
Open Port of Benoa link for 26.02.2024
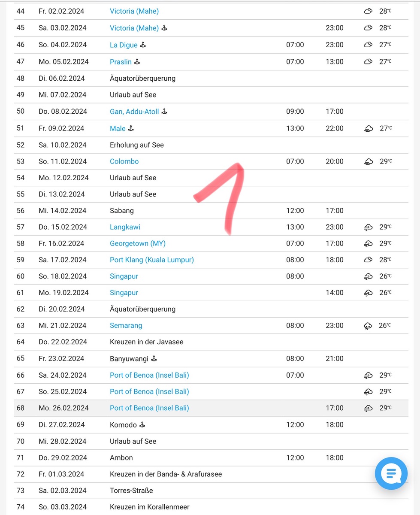coord(149,408)
